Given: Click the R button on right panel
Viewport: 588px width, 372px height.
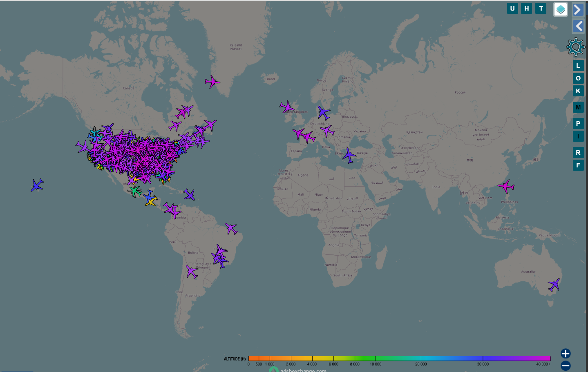Looking at the screenshot, I should [578, 153].
